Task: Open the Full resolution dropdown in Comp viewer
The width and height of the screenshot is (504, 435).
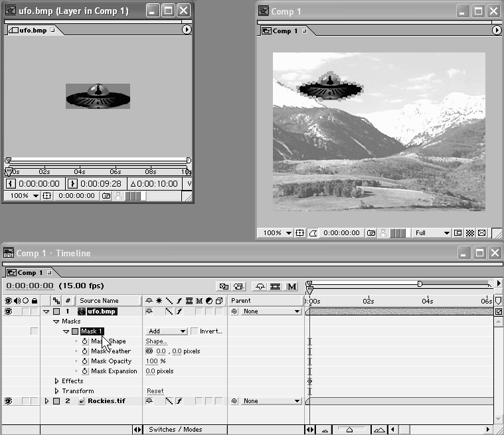Action: (432, 233)
